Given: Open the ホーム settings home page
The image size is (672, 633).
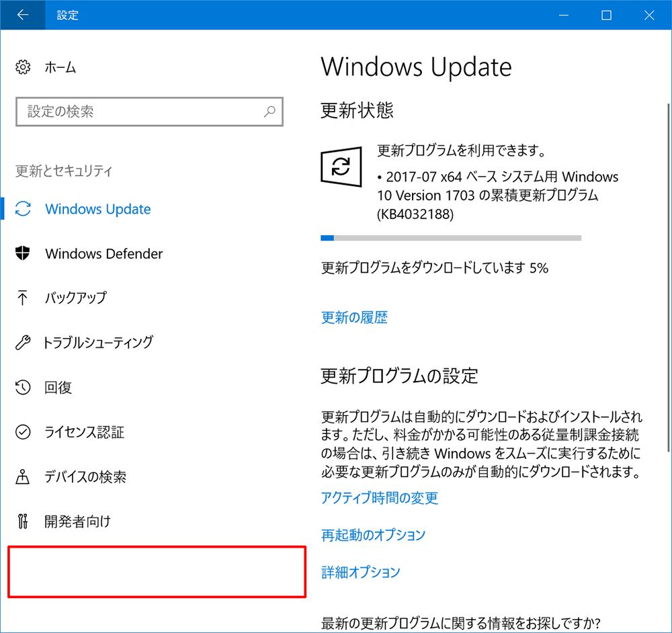Looking at the screenshot, I should click(60, 67).
